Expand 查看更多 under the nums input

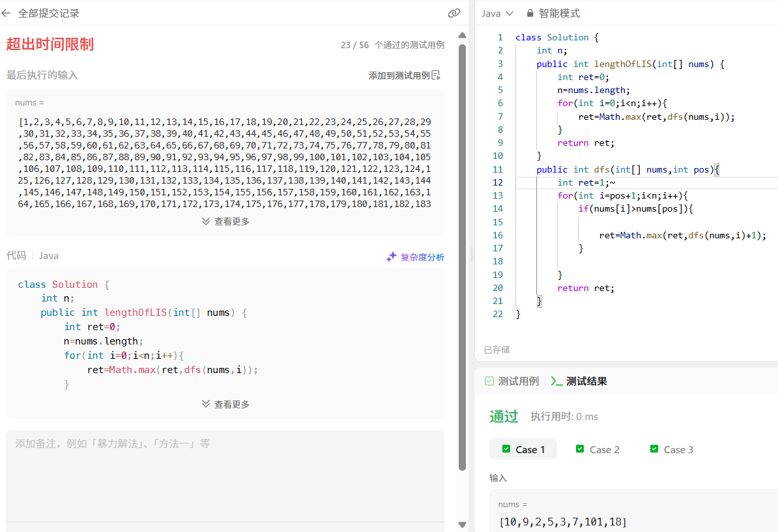pyautogui.click(x=225, y=221)
